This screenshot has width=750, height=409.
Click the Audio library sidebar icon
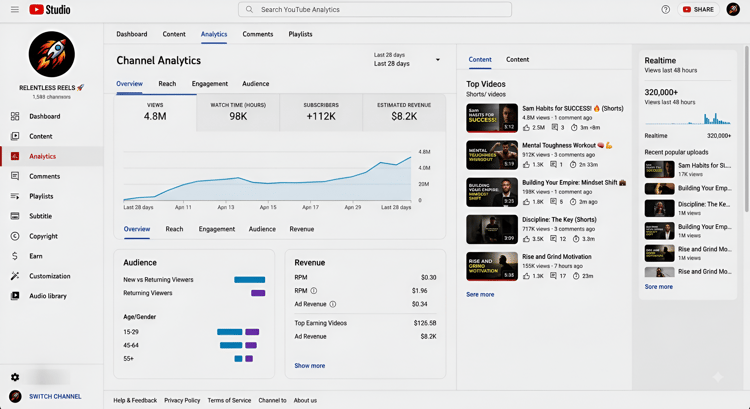[15, 296]
